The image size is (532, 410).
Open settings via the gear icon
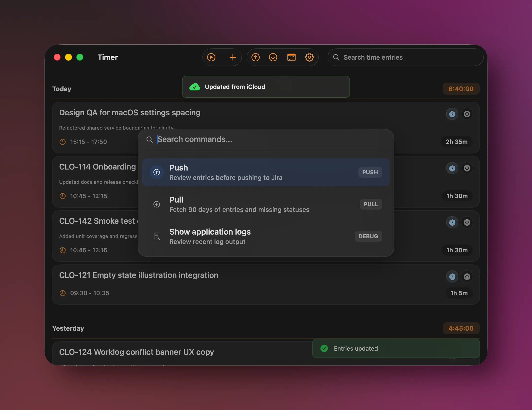[309, 57]
